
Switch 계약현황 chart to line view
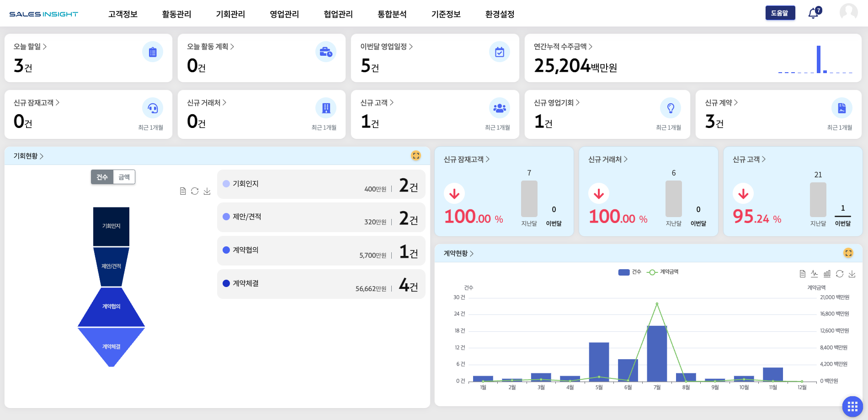click(815, 274)
